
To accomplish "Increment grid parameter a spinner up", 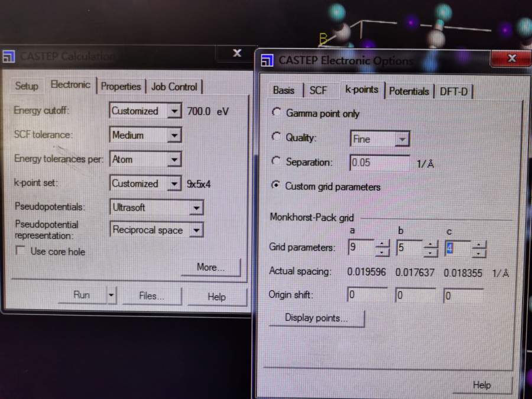I will click(382, 244).
